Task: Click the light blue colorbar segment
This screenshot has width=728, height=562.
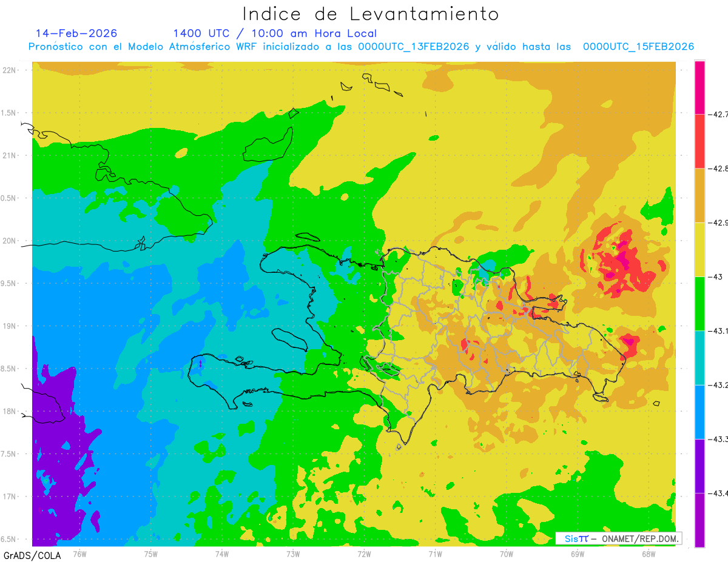Action: [x=699, y=412]
